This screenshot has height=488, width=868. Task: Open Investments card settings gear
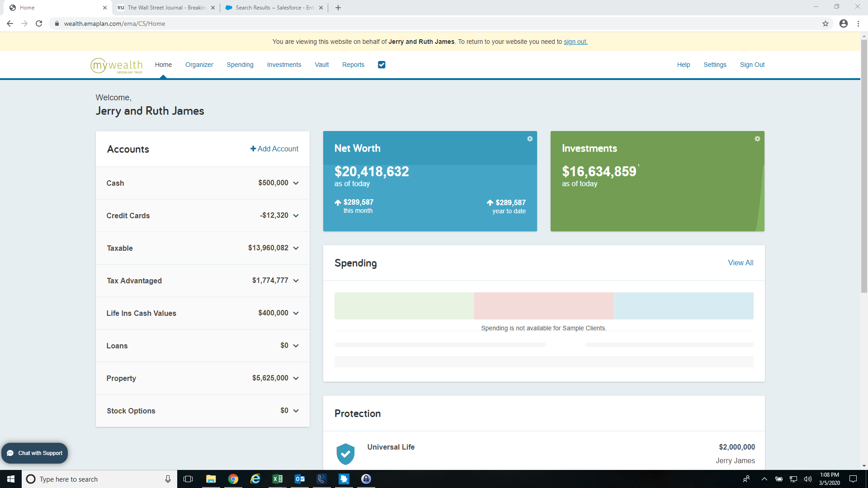[x=757, y=139]
